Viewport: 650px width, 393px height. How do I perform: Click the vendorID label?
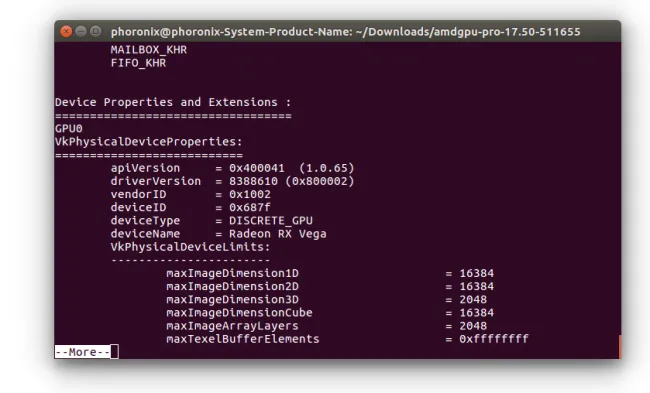(x=138, y=194)
